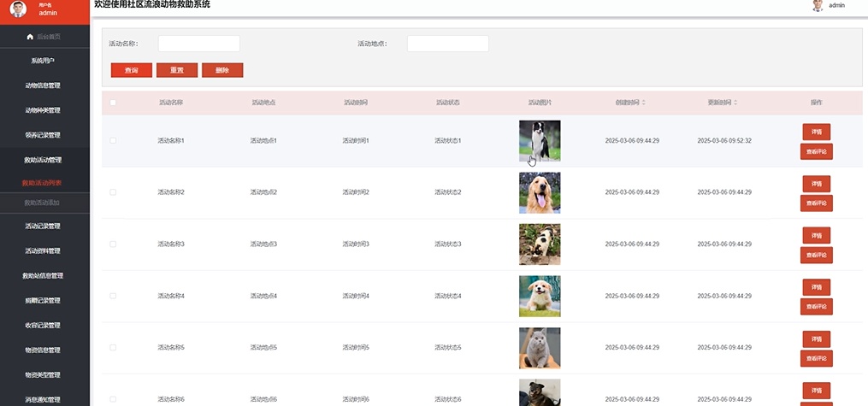Tick the checkbox for 活动名称5 row
The image size is (868, 406).
point(113,347)
